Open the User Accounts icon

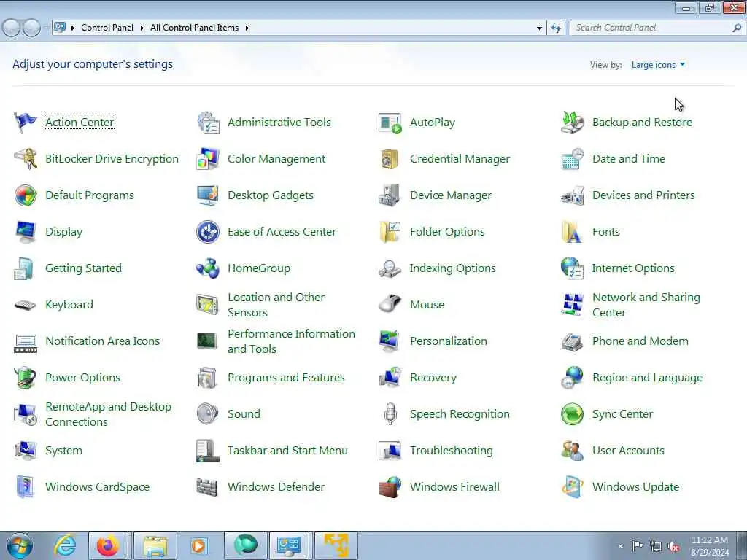[573, 451]
